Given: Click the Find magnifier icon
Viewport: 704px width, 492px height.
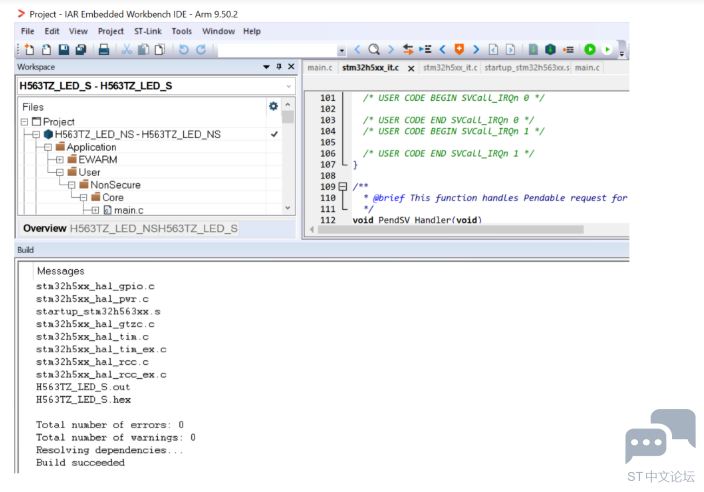Looking at the screenshot, I should point(374,49).
